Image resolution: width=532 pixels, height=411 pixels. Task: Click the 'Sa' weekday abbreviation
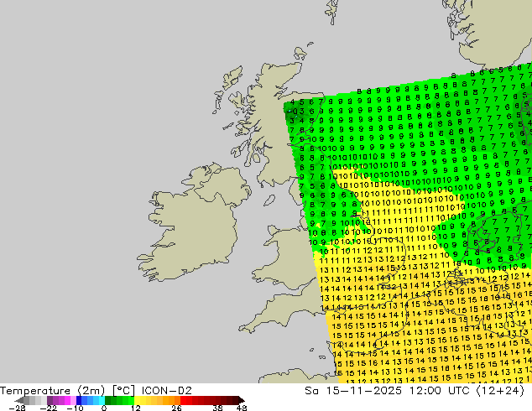[311, 391]
